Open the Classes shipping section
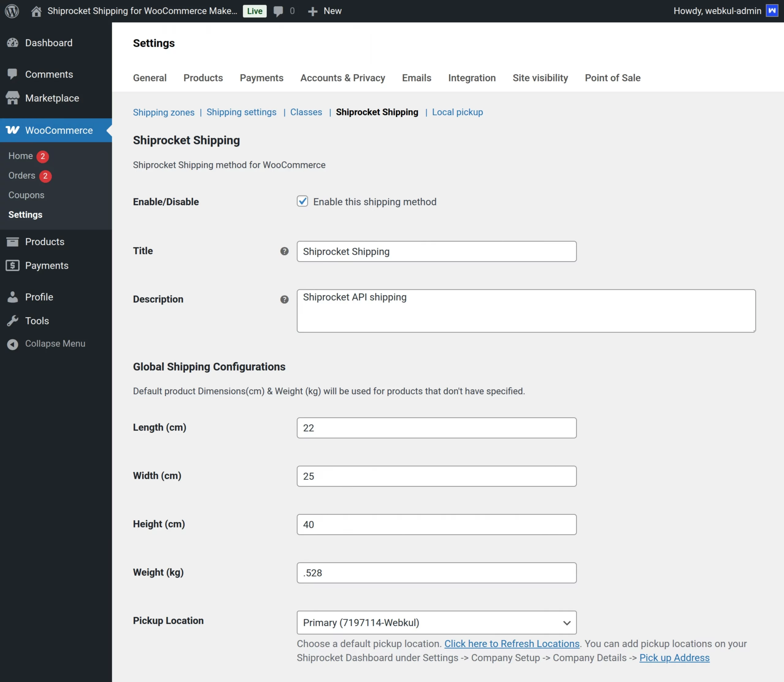The width and height of the screenshot is (784, 682). pyautogui.click(x=306, y=112)
